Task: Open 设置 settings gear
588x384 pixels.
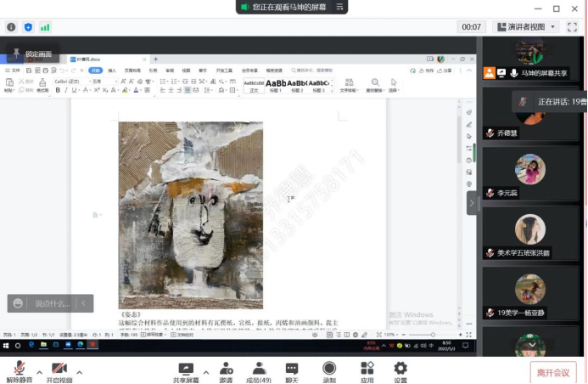Action: tap(400, 371)
